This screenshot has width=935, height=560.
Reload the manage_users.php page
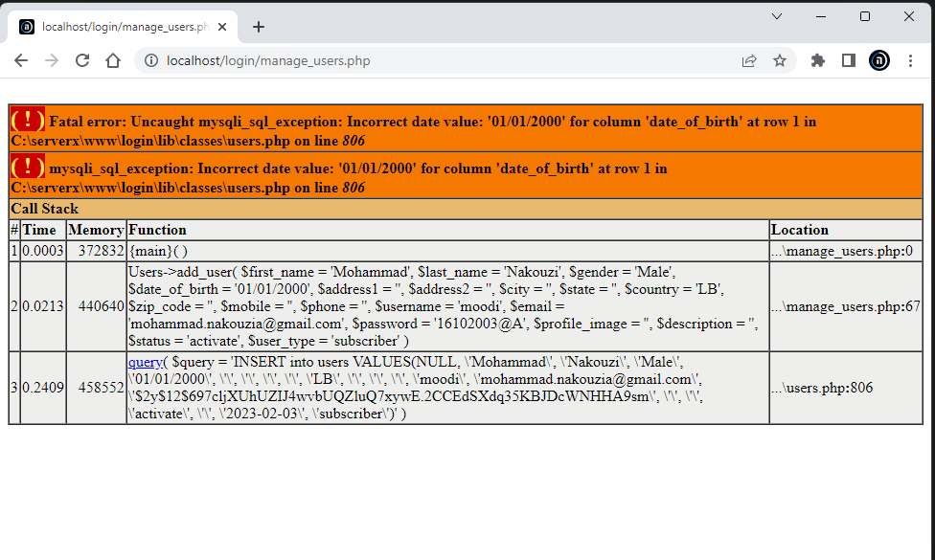[x=82, y=60]
